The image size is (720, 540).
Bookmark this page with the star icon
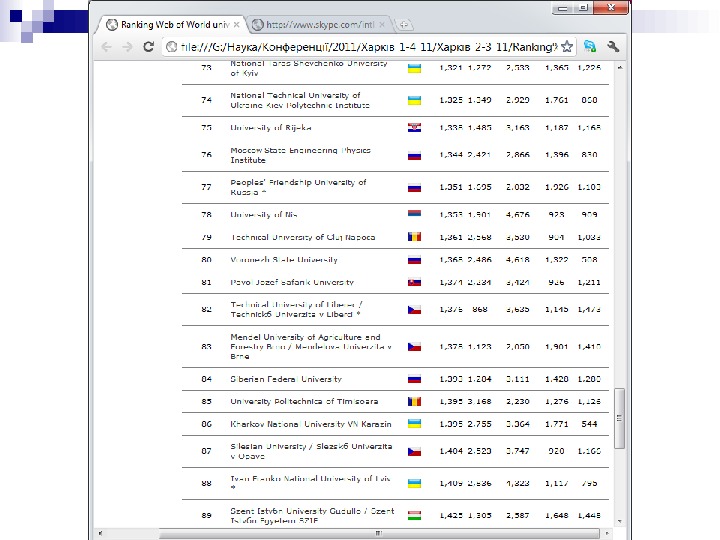pyautogui.click(x=567, y=46)
